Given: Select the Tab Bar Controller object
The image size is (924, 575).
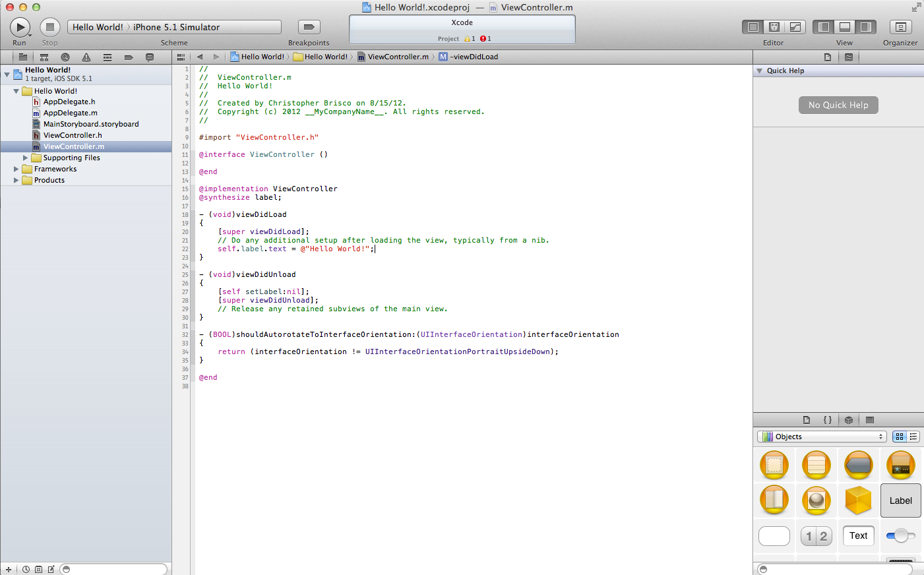Looking at the screenshot, I should 901,465.
